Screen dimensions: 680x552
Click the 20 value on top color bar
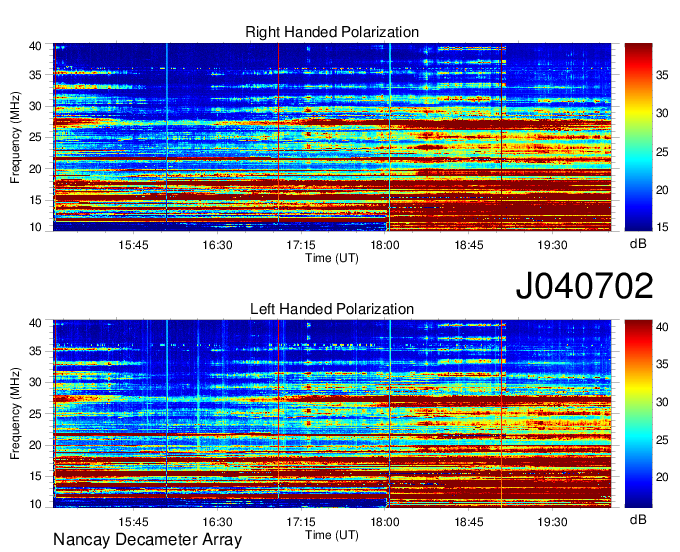[x=662, y=190]
